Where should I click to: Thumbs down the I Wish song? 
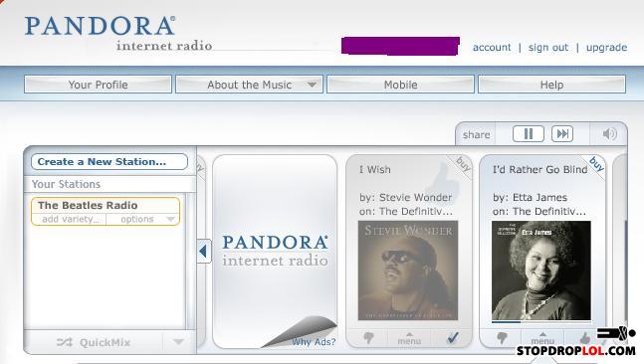coord(368,338)
